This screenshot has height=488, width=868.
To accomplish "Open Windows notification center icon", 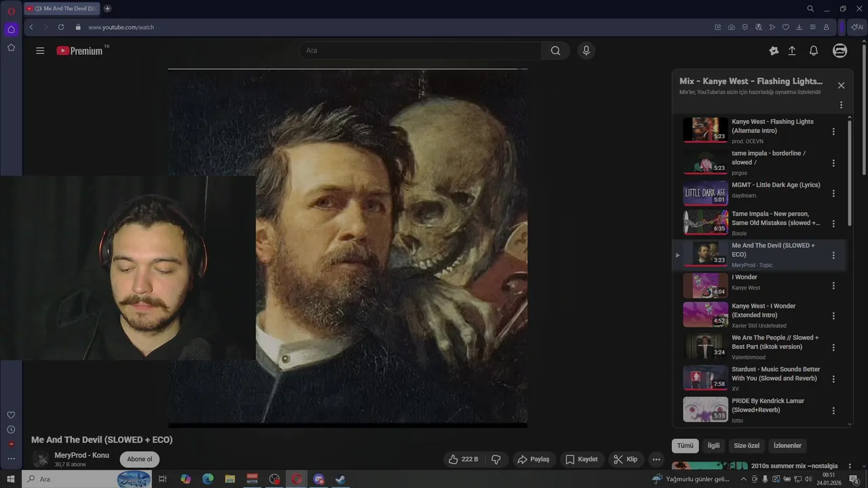I will point(854,479).
